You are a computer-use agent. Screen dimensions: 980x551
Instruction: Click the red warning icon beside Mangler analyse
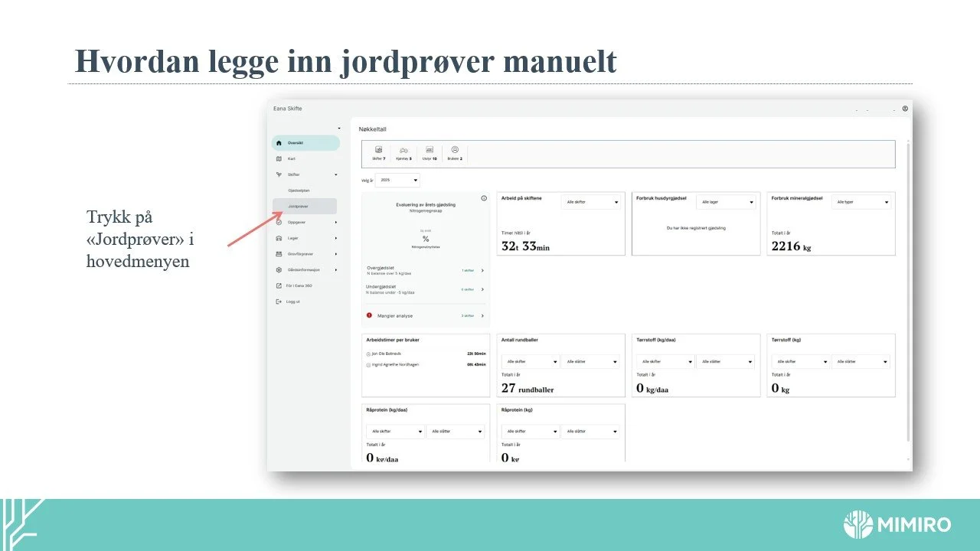(369, 315)
